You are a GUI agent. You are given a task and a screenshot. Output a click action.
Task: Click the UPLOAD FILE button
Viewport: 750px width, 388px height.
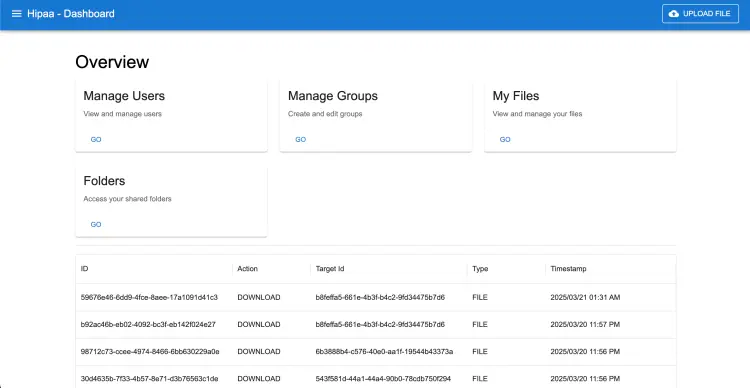[700, 14]
